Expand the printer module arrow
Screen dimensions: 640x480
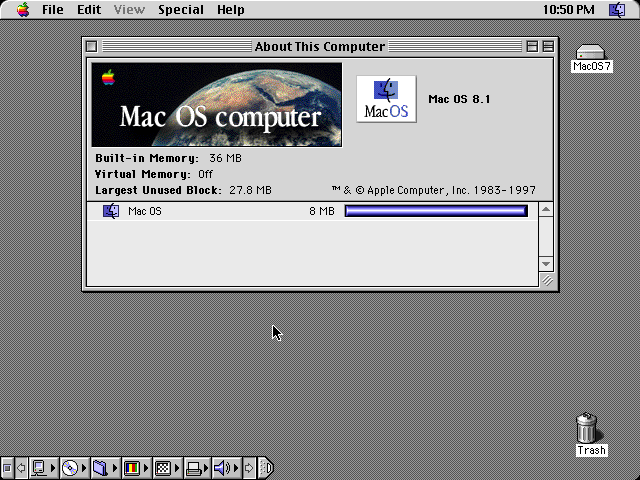[206, 468]
